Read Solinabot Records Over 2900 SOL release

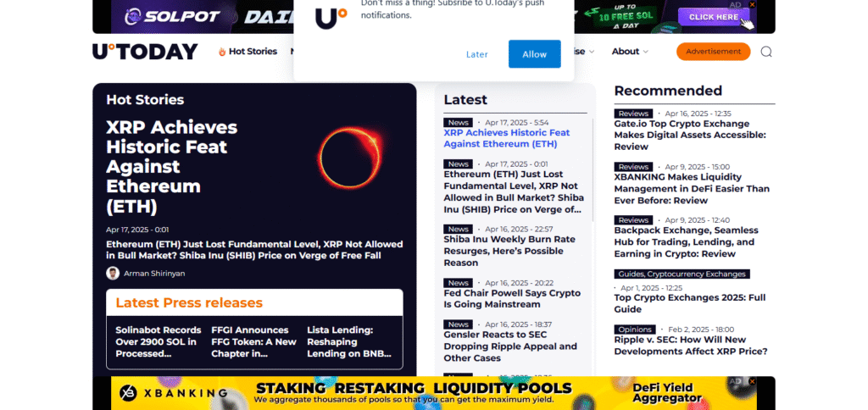[x=159, y=342]
